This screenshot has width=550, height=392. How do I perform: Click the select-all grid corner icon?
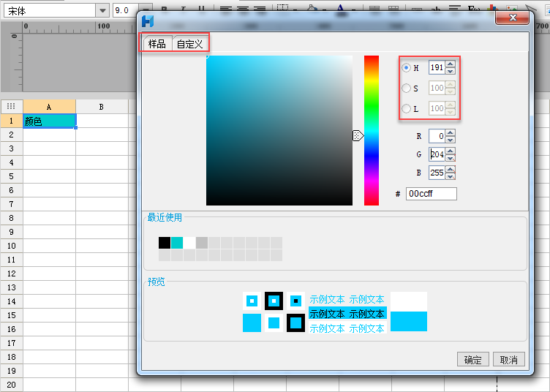[x=11, y=106]
